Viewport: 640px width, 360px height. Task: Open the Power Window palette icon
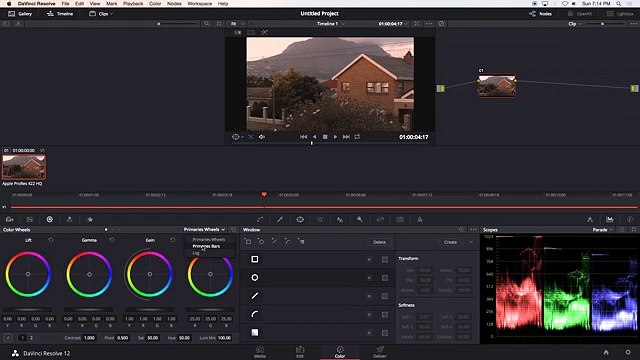pyautogui.click(x=300, y=220)
